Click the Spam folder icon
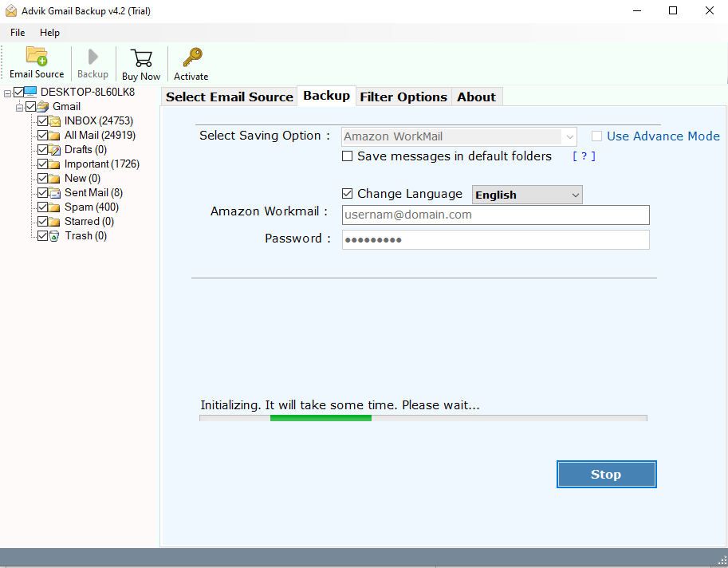The image size is (728, 568). (x=55, y=207)
